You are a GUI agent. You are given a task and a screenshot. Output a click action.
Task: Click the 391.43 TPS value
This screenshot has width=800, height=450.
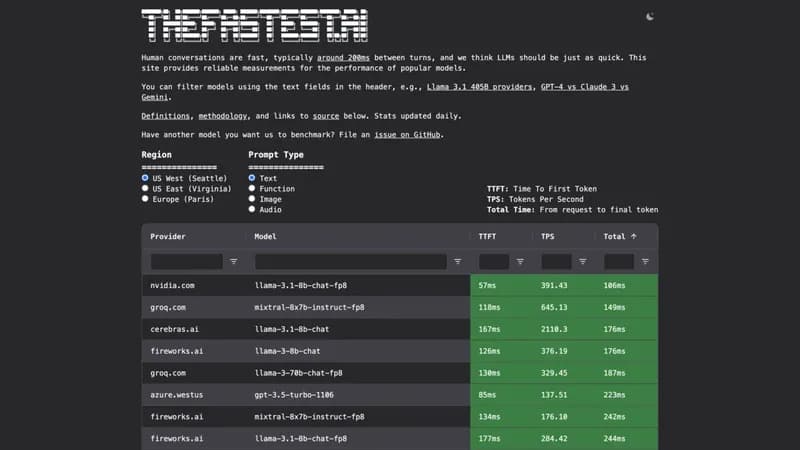tap(554, 285)
